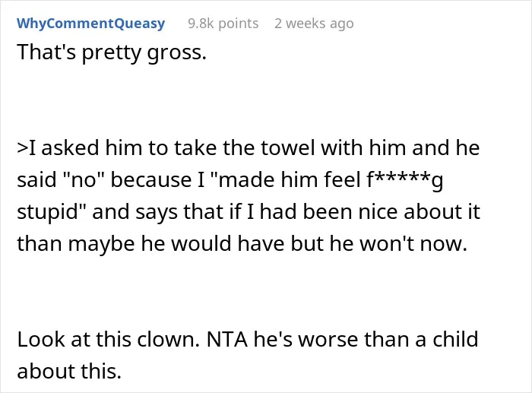
Task: Open the "2 weeks ago" timestamp permalink
Action: click(x=314, y=24)
